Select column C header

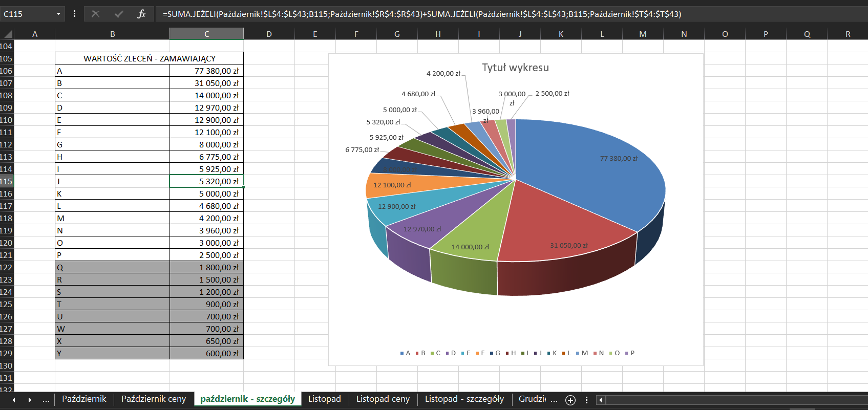click(x=207, y=34)
